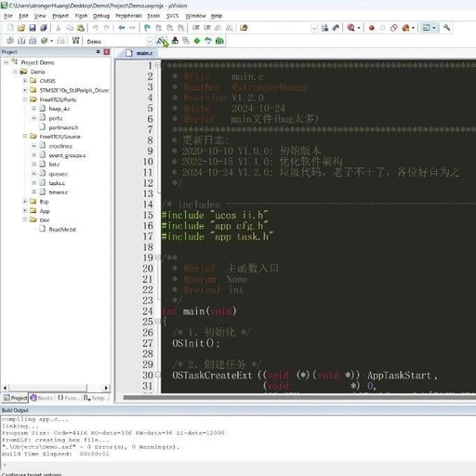Expand the CMSIS group
This screenshot has width=476, height=476.
(x=25, y=81)
